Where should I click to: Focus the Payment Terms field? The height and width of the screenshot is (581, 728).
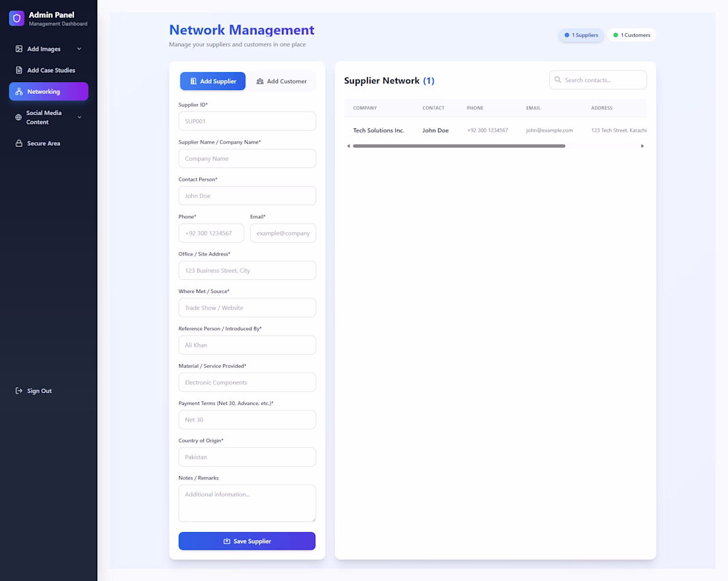pyautogui.click(x=247, y=420)
